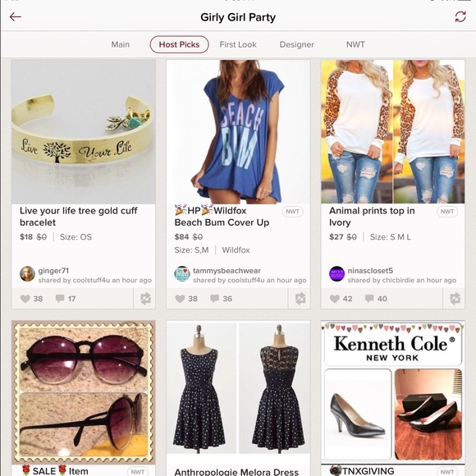The width and height of the screenshot is (476, 476).
Task: Open tammysbeachwear seller avatar
Action: 182,274
